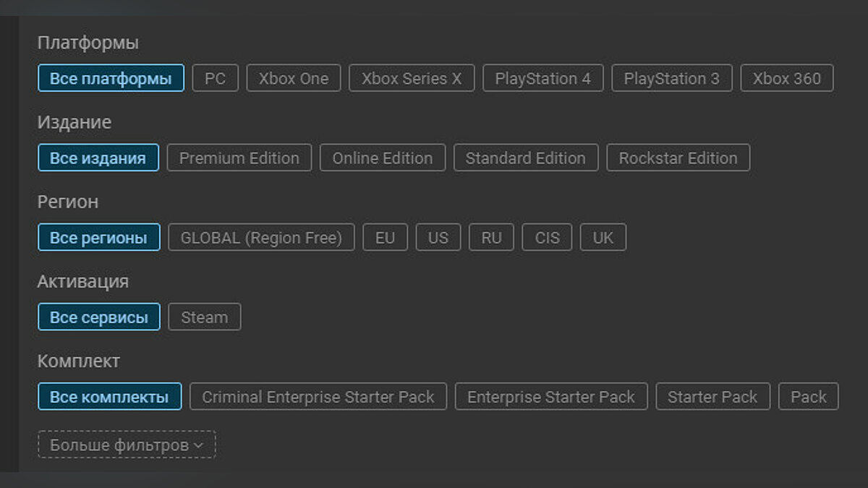
Task: Choose the Xbox One platform filter
Action: pyautogui.click(x=294, y=79)
